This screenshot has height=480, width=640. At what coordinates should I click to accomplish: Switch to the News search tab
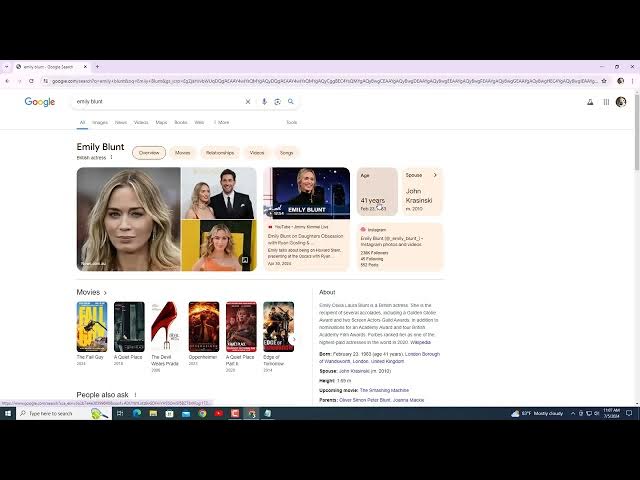[x=120, y=122]
